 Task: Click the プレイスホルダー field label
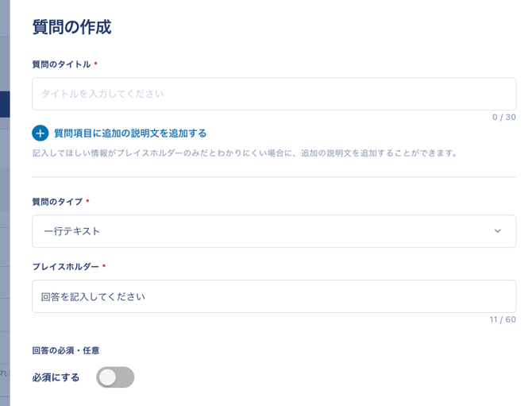coord(65,267)
